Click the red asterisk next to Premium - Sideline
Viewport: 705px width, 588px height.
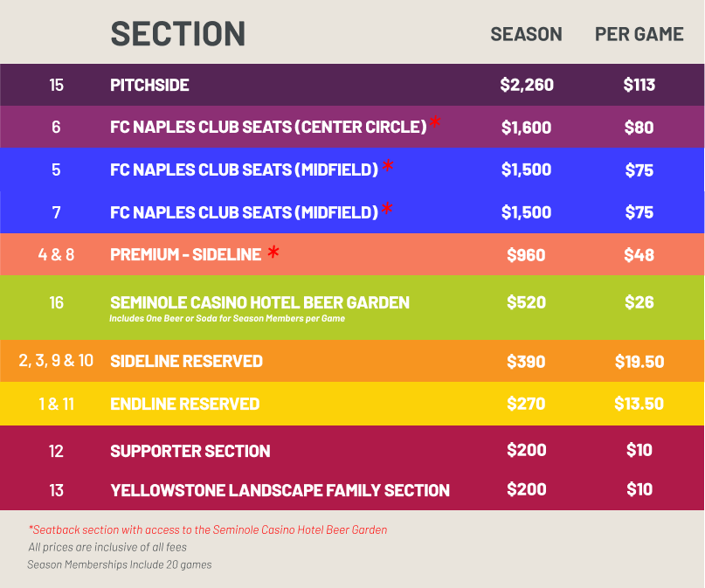tap(273, 253)
